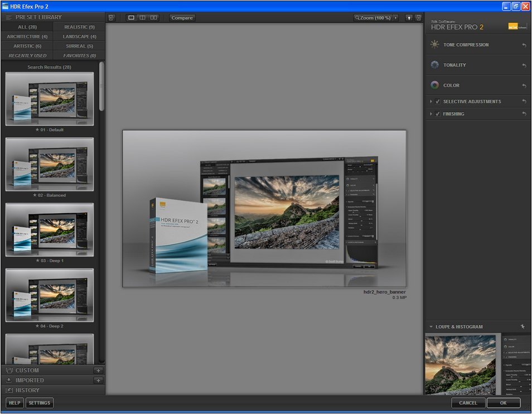Expand the Selective Adjustments triangle
The image size is (532, 414).
pos(431,102)
